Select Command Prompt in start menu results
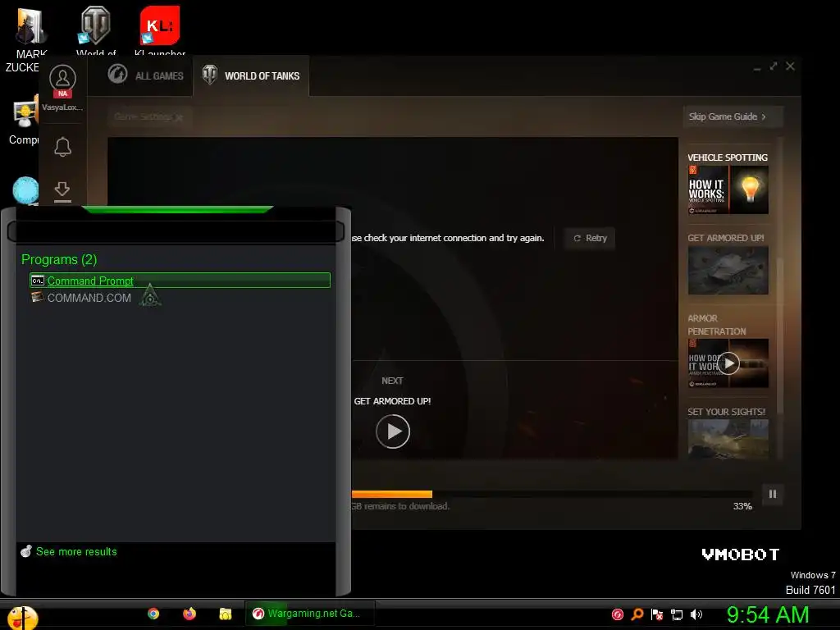This screenshot has width=840, height=630. (180, 281)
